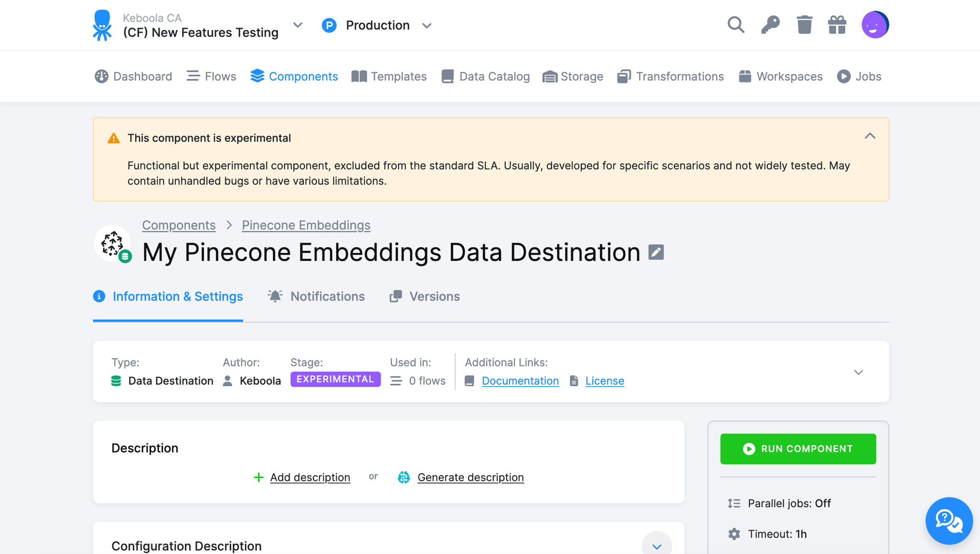Click the Keboola author person icon
980x554 pixels.
point(227,381)
